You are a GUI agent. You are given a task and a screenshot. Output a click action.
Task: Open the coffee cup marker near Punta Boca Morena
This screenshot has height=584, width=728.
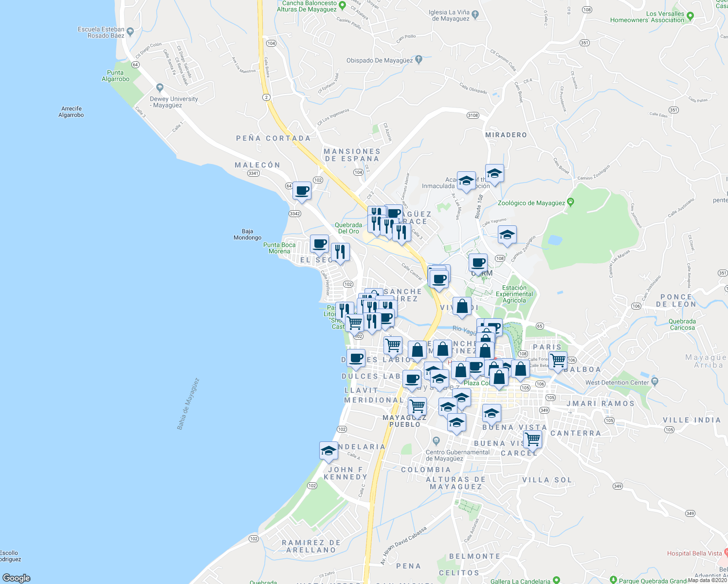[x=319, y=244]
